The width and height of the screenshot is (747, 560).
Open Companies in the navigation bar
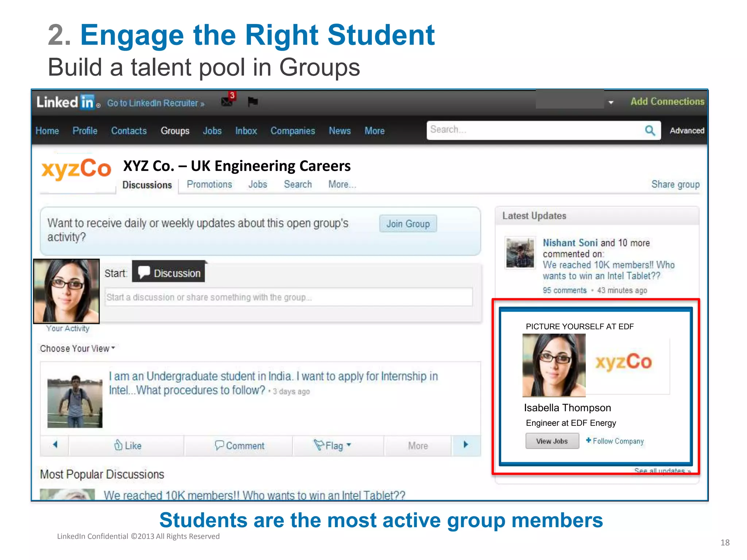tap(293, 131)
